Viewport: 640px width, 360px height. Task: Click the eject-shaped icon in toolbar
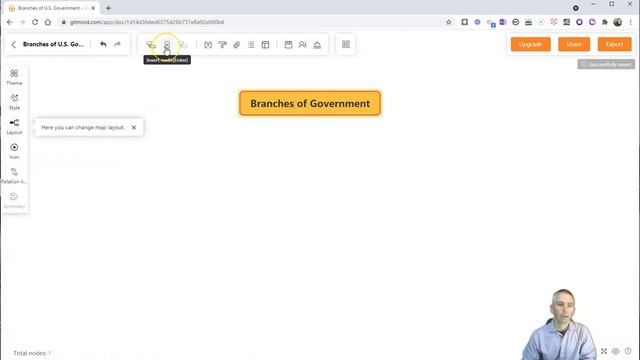317,44
